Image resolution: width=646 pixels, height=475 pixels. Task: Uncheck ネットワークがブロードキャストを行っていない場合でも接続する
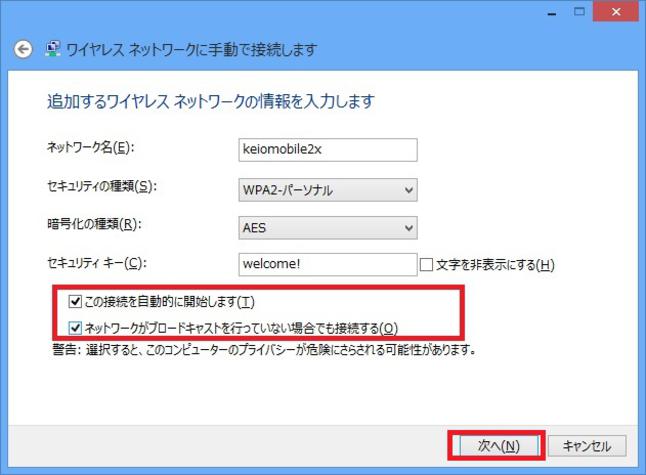pos(75,327)
